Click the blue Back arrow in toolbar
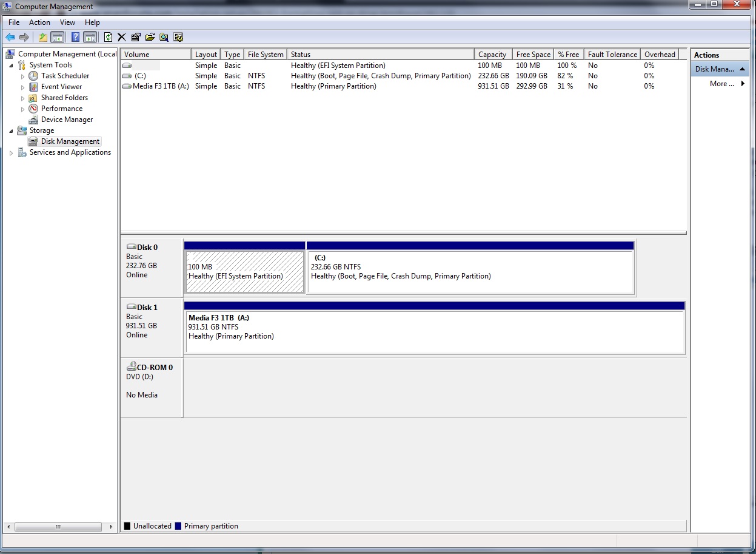This screenshot has width=756, height=554. click(10, 37)
